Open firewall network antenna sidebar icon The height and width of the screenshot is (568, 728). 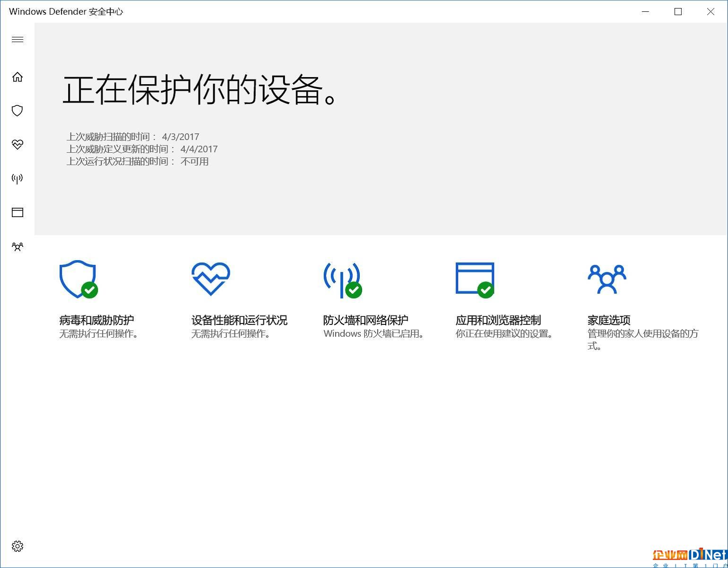17,178
